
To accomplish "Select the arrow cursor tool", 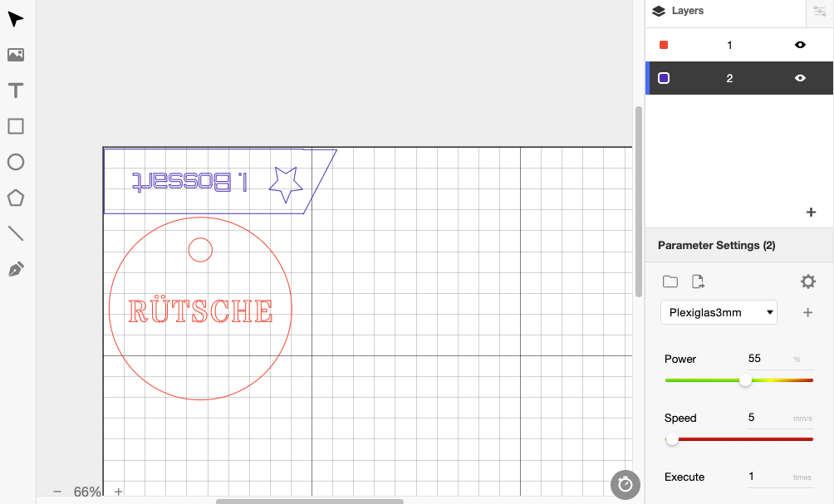I will coord(15,19).
